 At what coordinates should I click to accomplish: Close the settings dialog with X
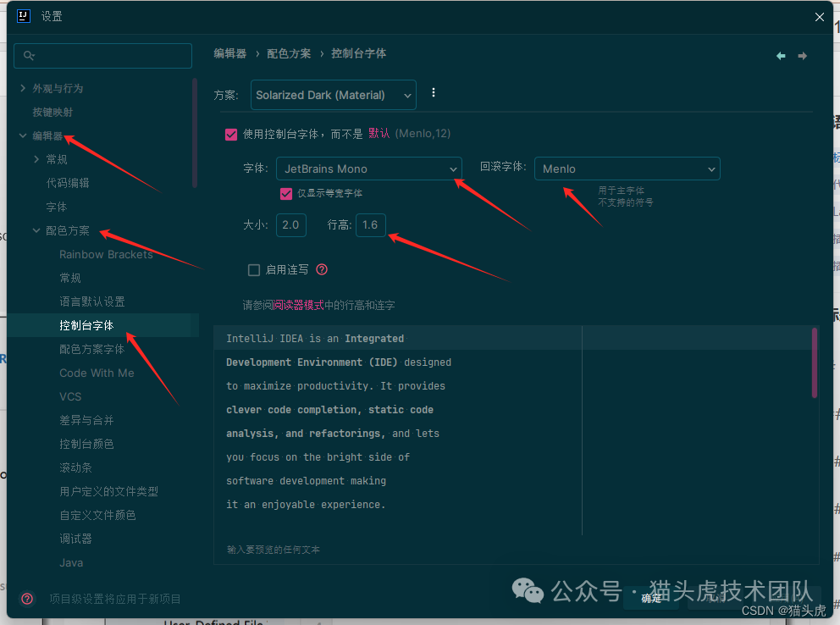(x=819, y=17)
